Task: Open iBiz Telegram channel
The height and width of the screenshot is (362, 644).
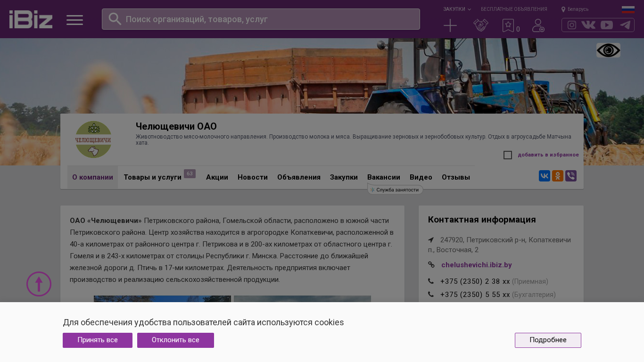Action: click(x=625, y=25)
